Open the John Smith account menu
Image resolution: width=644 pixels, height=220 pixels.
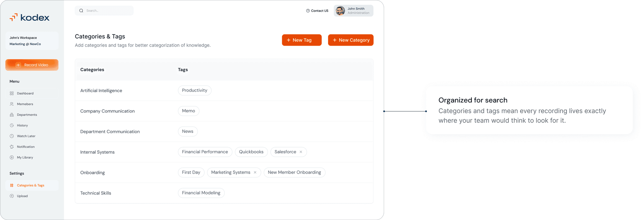(x=354, y=11)
